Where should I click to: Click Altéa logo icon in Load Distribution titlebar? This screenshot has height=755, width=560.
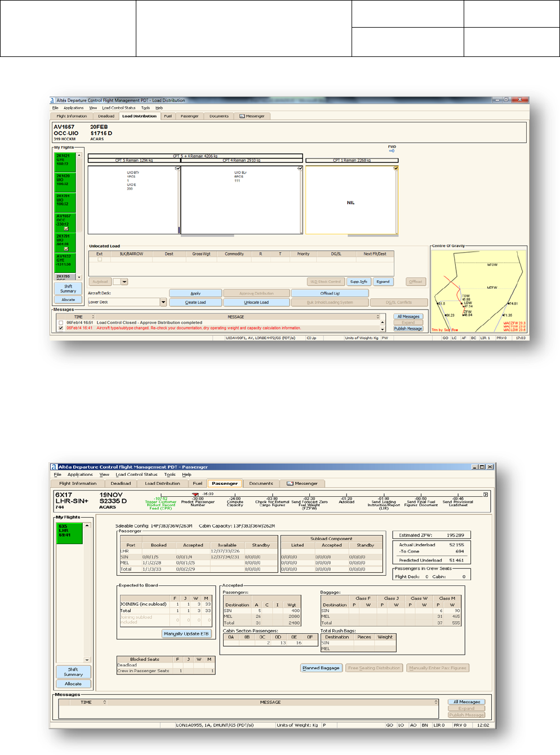point(52,100)
